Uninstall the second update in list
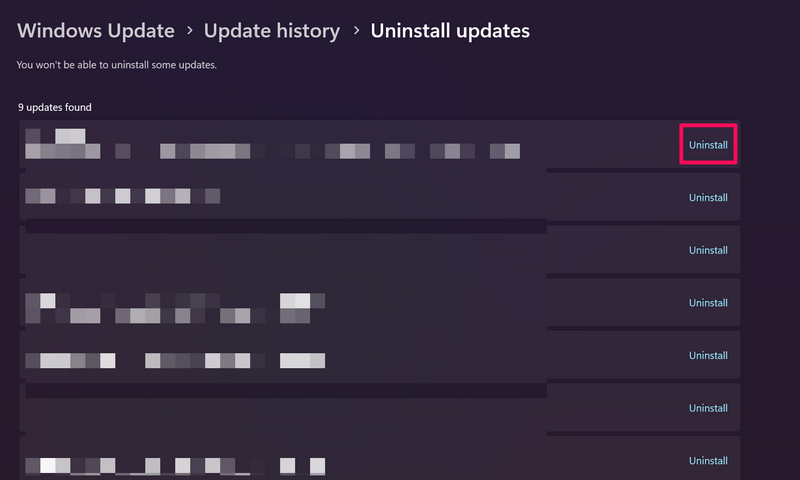The image size is (800, 480). coord(708,197)
